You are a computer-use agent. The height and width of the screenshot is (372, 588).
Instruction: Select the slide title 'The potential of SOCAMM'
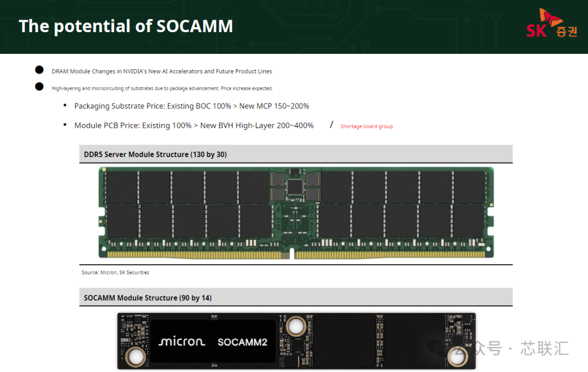click(126, 26)
